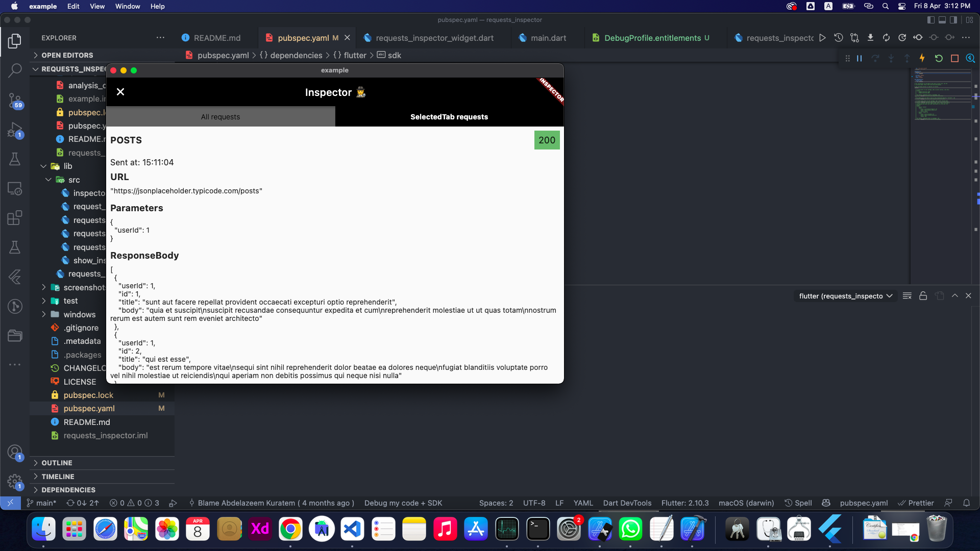Image resolution: width=980 pixels, height=551 pixels.
Task: Expand the OUTLINE section
Action: tap(57, 463)
